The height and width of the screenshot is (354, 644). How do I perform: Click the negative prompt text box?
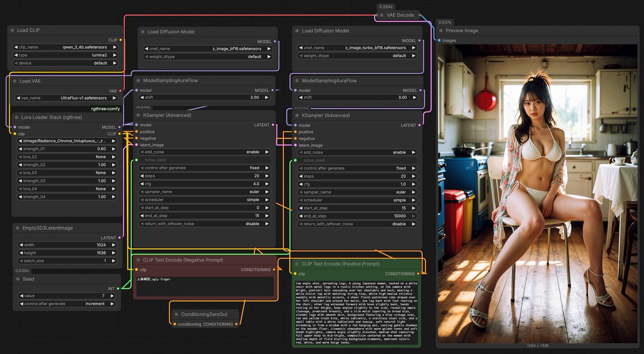point(205,286)
